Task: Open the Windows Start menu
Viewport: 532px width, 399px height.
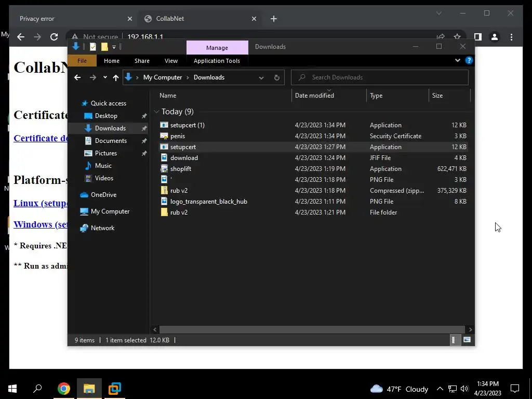Action: tap(12, 389)
